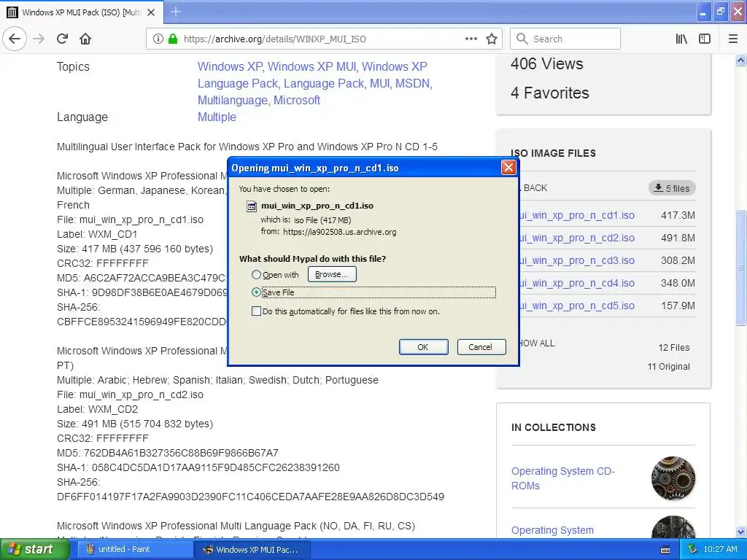
Task: Open the MSDN topic link
Action: tap(413, 83)
